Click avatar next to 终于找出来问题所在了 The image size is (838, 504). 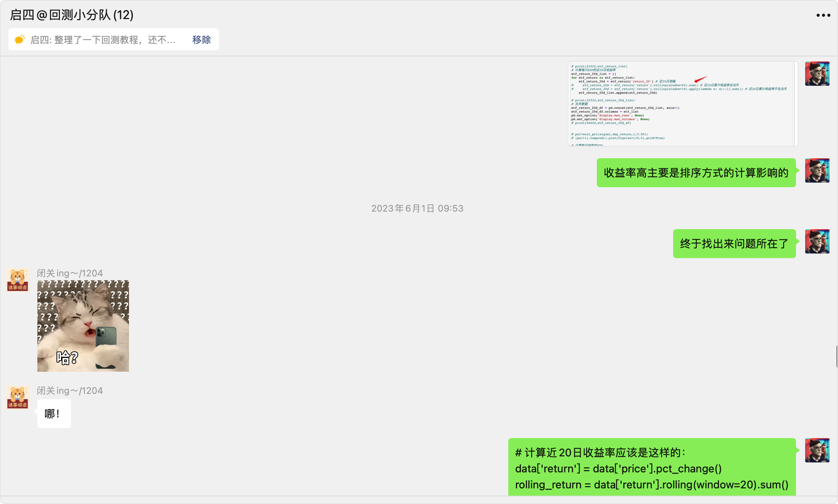click(x=817, y=241)
